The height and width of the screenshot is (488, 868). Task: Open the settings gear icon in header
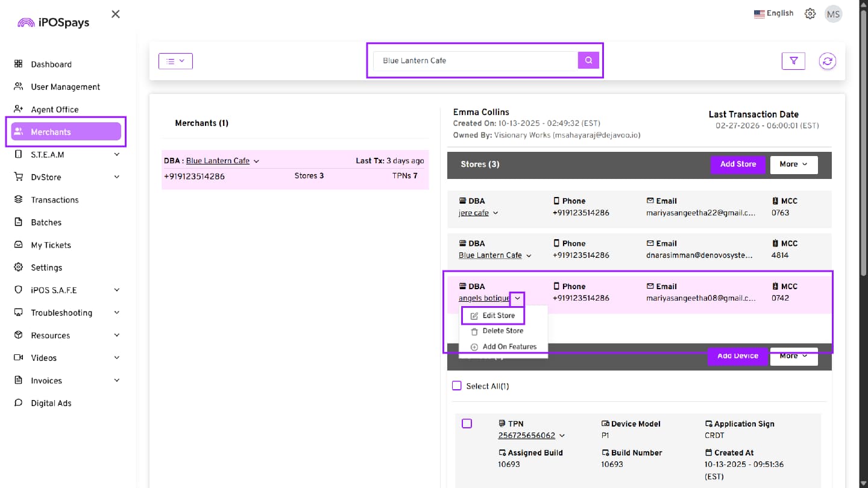(810, 14)
